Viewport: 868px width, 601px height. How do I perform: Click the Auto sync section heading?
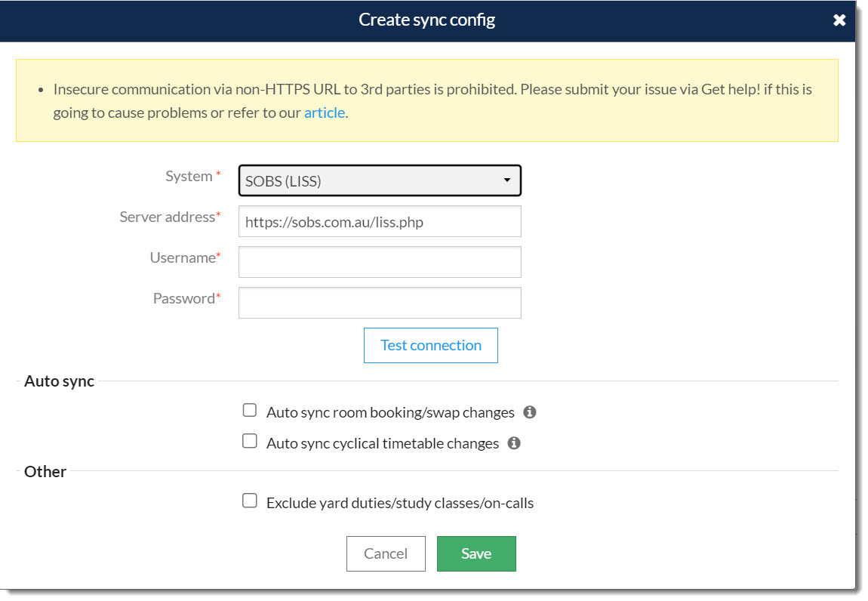pos(59,381)
